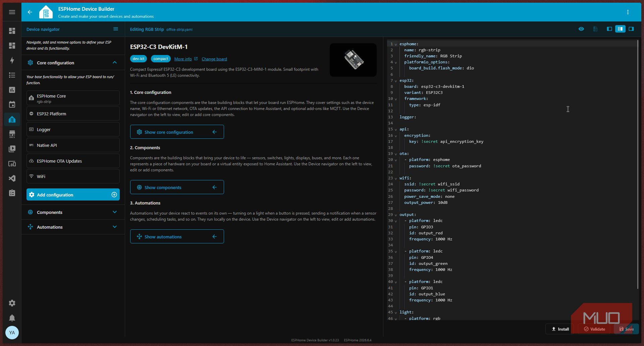This screenshot has width=644, height=346.
Task: Select ESPHome Core rgb-strip item
Action: pyautogui.click(x=73, y=98)
